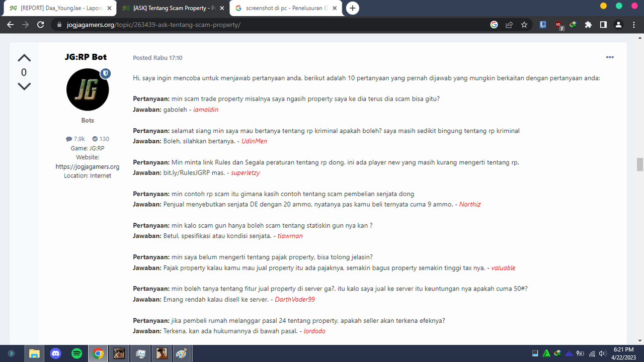The width and height of the screenshot is (644, 362).
Task: Open UdinMen's answer link
Action: point(254,141)
